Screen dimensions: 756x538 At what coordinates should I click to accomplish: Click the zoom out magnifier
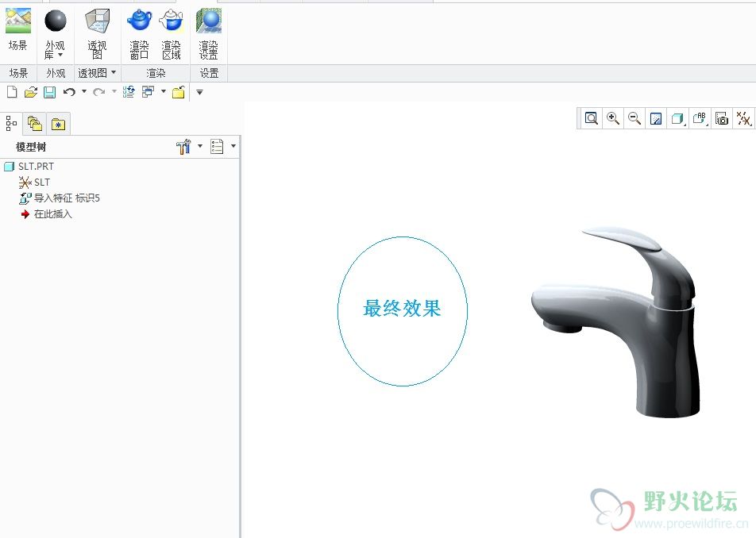[x=634, y=118]
